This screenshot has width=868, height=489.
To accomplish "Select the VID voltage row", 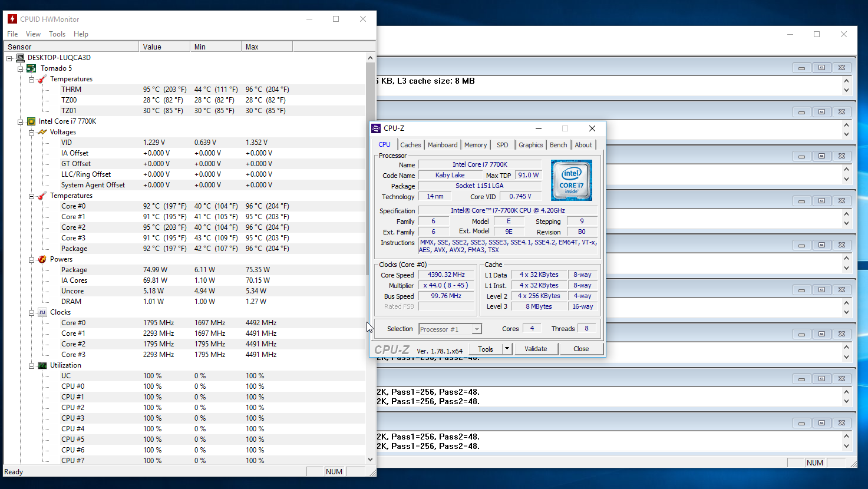I will click(x=184, y=143).
